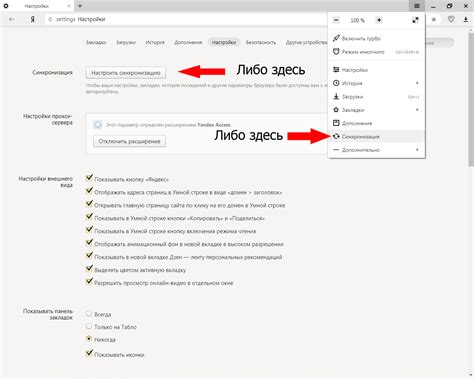Toggle 'Открывать главную страницу сайта' checkbox
474x379 pixels.
pyautogui.click(x=89, y=204)
